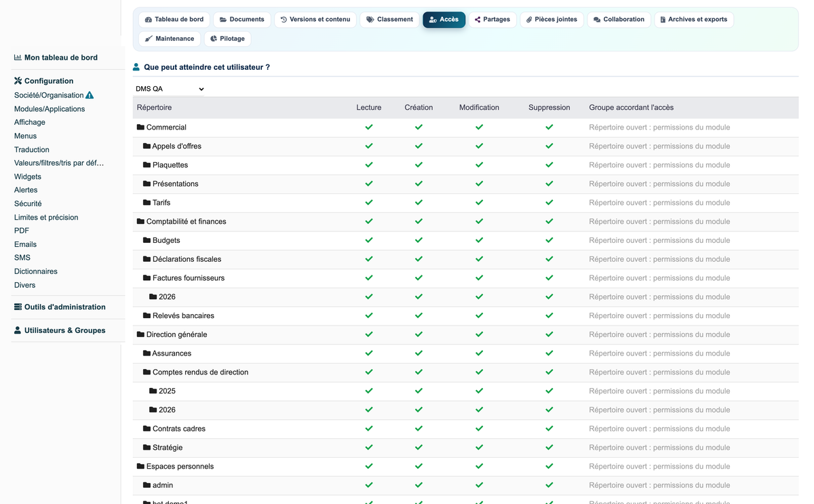814x504 pixels.
Task: Select the Déclarations fiscales folder name
Action: click(x=187, y=259)
